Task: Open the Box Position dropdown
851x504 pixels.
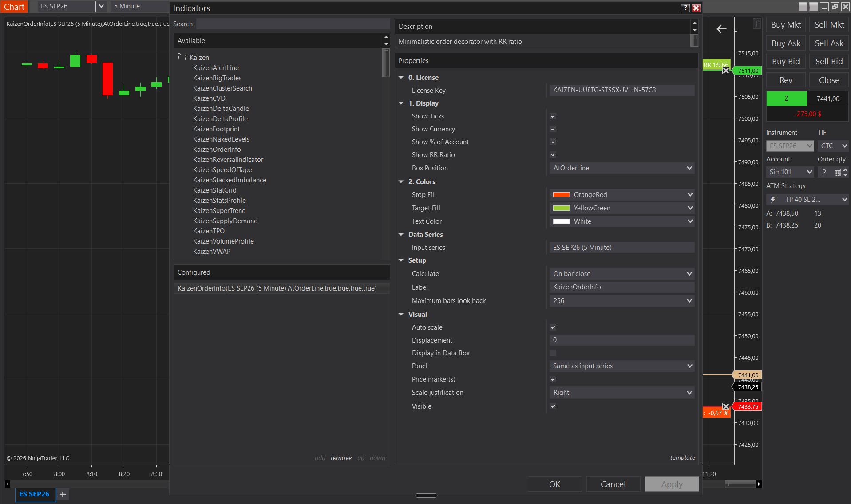Action: (622, 168)
